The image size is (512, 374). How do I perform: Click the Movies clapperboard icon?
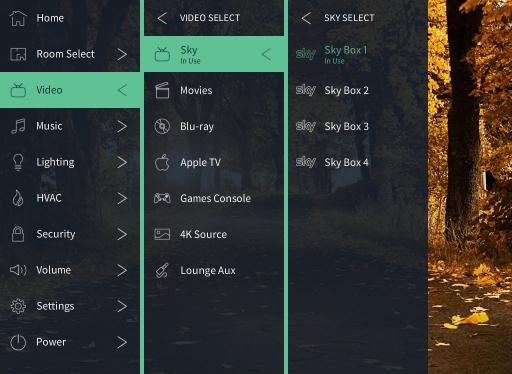(x=162, y=90)
